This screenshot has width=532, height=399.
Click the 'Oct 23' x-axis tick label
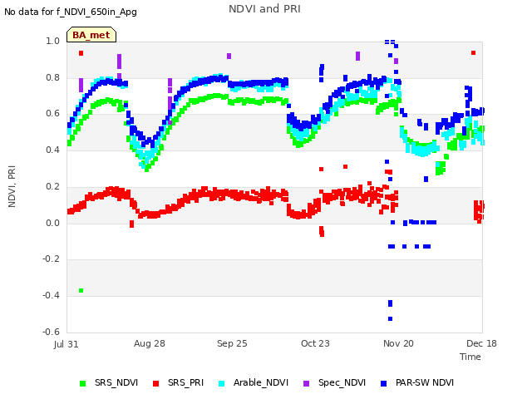point(315,343)
